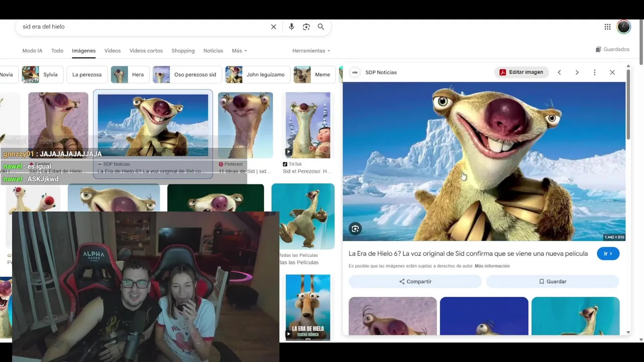Filter by the Sylvia chip

(42, 74)
